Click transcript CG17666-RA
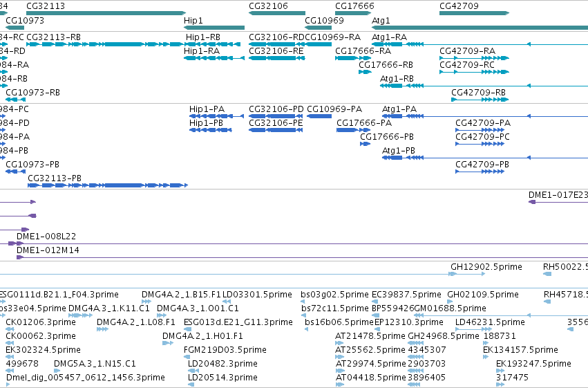 (x=353, y=58)
